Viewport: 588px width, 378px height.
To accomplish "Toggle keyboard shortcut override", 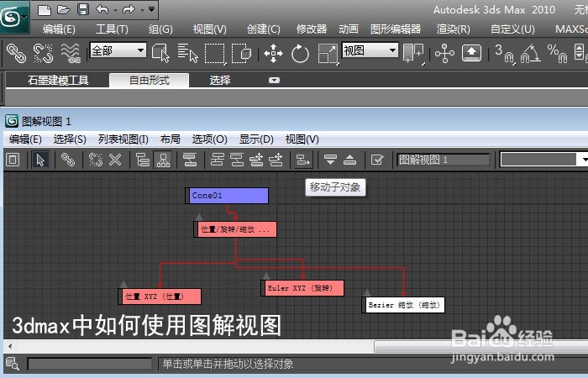I will (471, 53).
